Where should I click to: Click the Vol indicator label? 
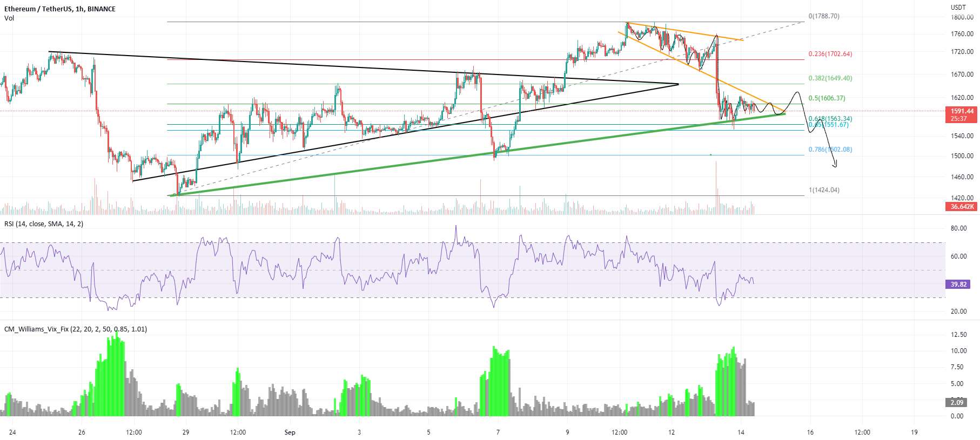(x=9, y=18)
